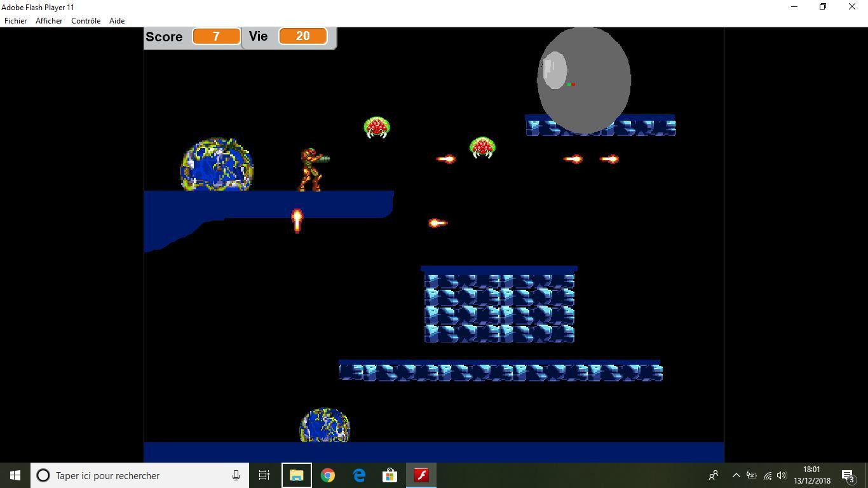Minimize the Adobe Flash Player window

[x=794, y=7]
